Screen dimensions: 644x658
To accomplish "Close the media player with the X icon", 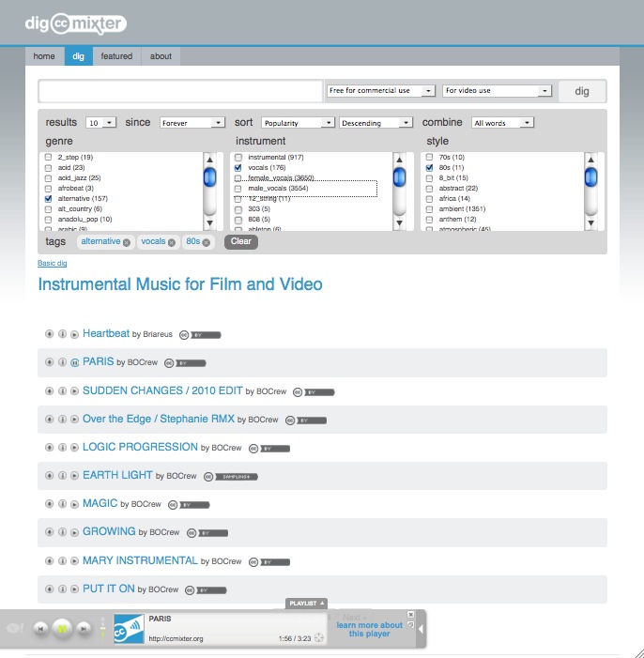I will (x=410, y=615).
